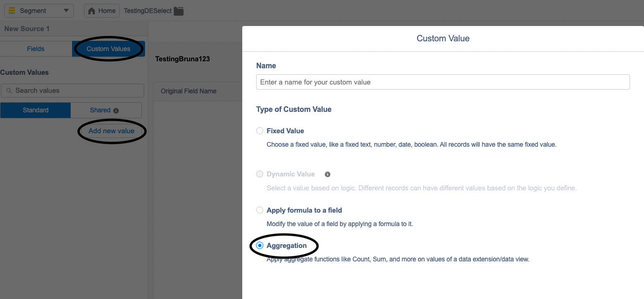Screen dimensions: 644x299
Task: Select the Aggregation radio option
Action: coord(260,246)
